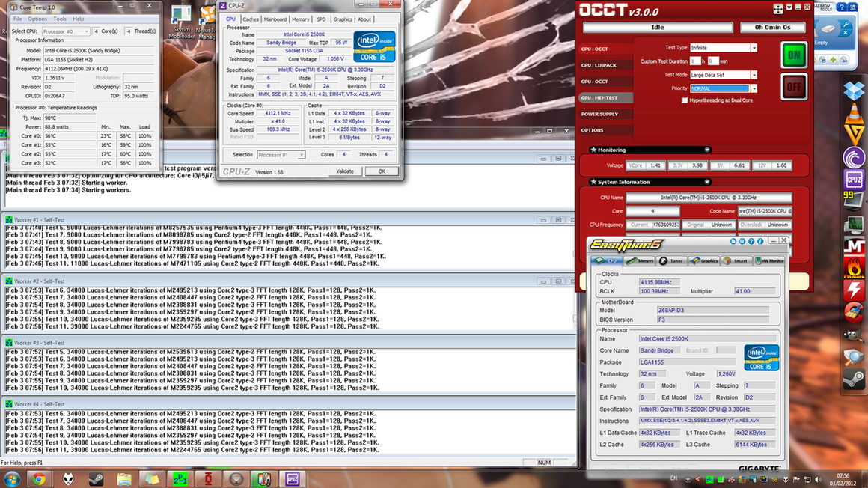Screen dimensions: 868x488
Task: Expand the Test Mode dropdown
Action: tap(754, 75)
